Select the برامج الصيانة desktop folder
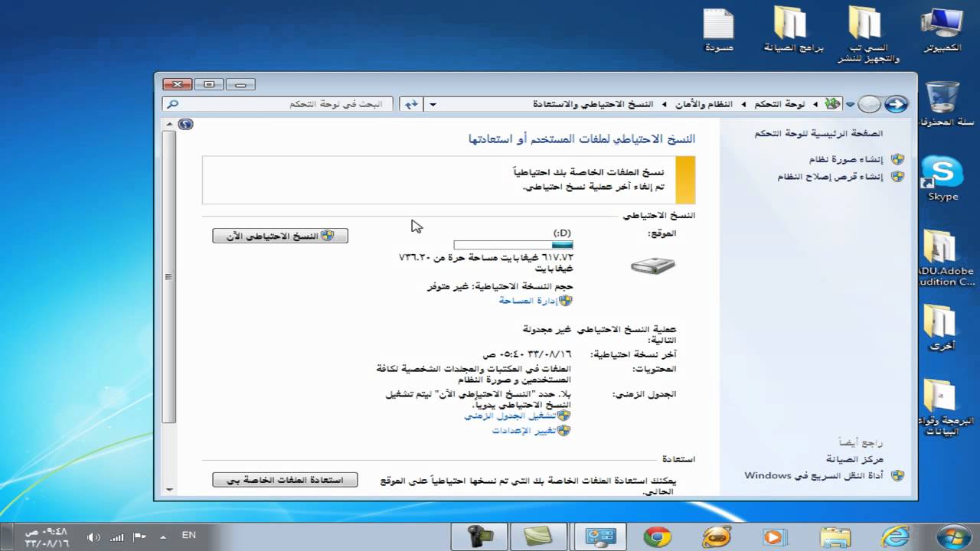This screenshot has height=551, width=980. pos(793,30)
